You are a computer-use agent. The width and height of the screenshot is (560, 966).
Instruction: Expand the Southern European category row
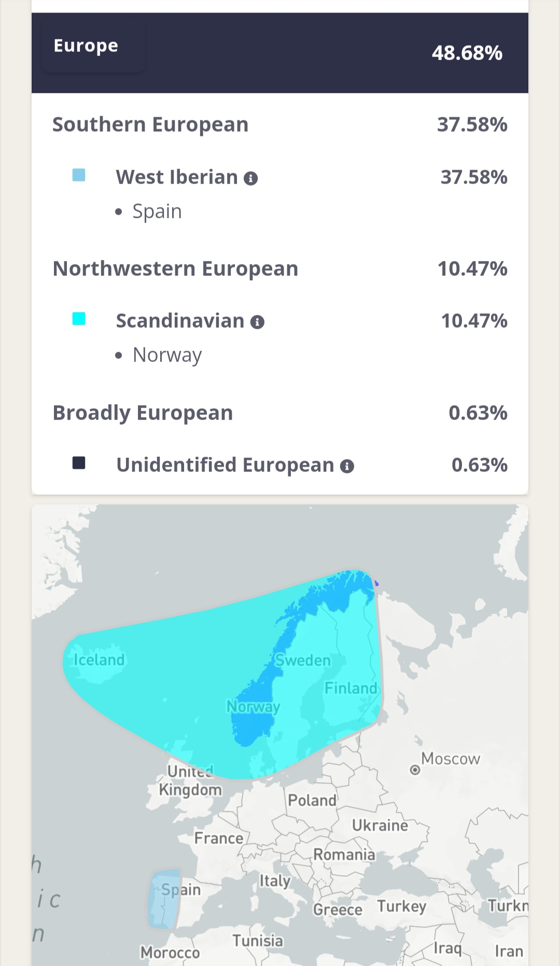(280, 124)
